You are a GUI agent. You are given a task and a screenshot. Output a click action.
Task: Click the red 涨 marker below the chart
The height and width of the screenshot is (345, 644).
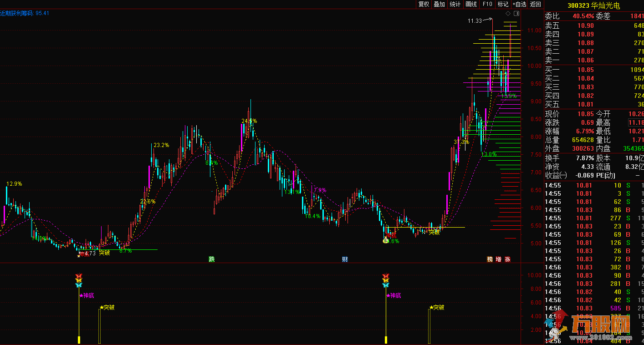tap(507, 259)
